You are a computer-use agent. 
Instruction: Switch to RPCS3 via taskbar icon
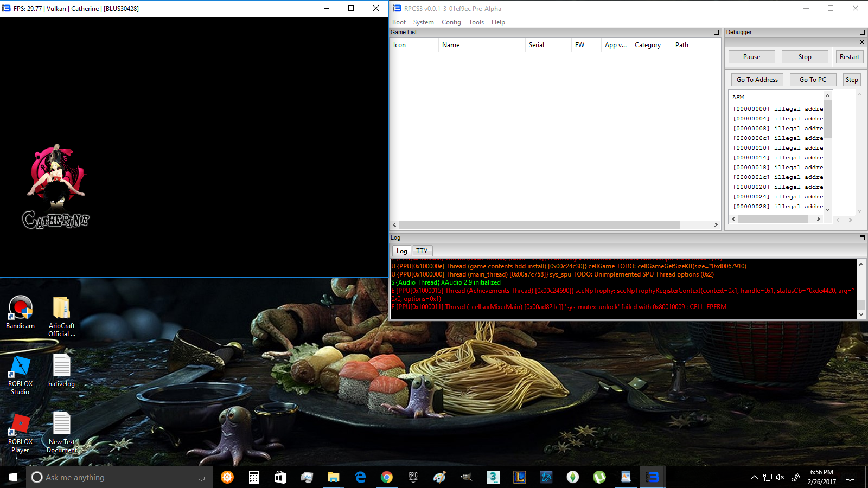[652, 477]
